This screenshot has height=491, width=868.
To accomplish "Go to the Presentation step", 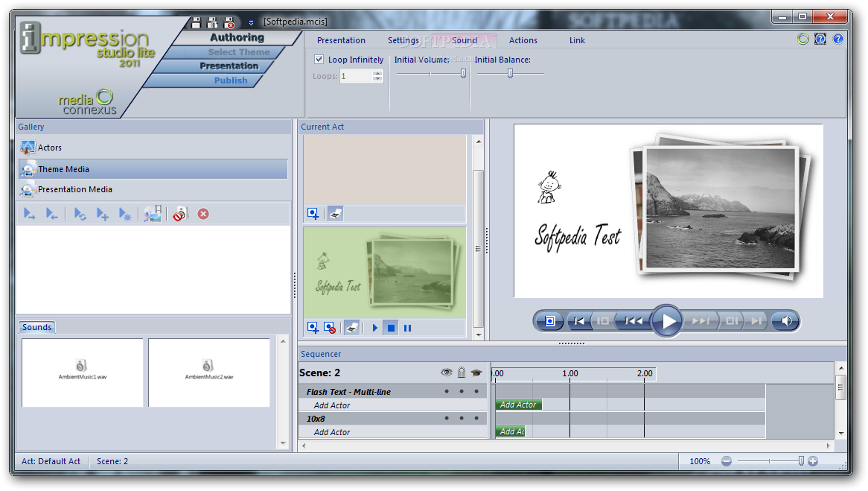I will [x=229, y=66].
